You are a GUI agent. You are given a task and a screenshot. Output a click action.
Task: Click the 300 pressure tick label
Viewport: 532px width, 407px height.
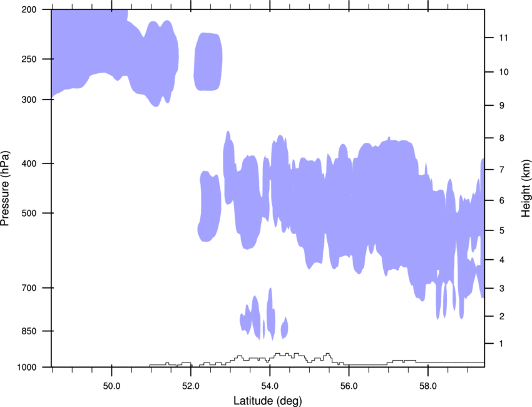[x=29, y=100]
